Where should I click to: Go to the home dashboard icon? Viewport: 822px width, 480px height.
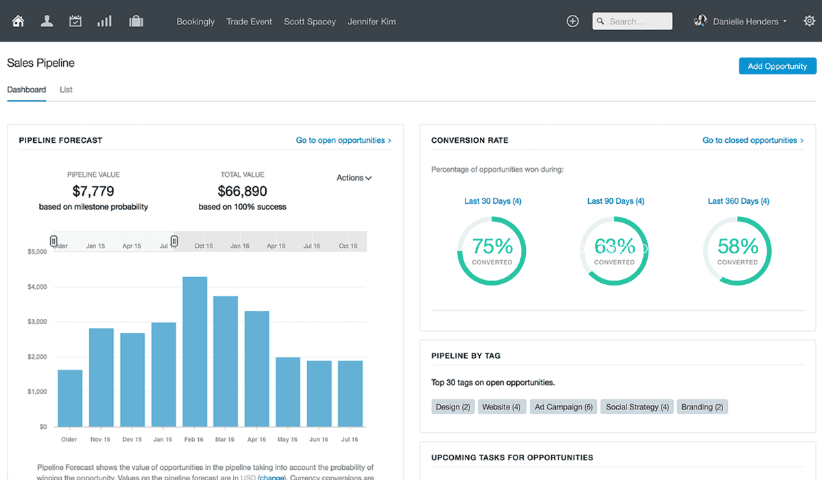18,21
